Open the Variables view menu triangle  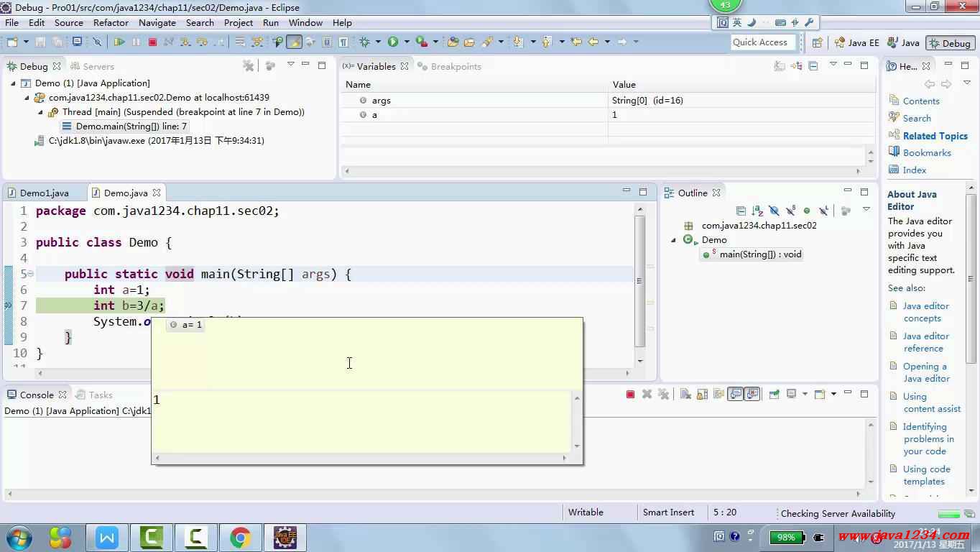pos(833,65)
